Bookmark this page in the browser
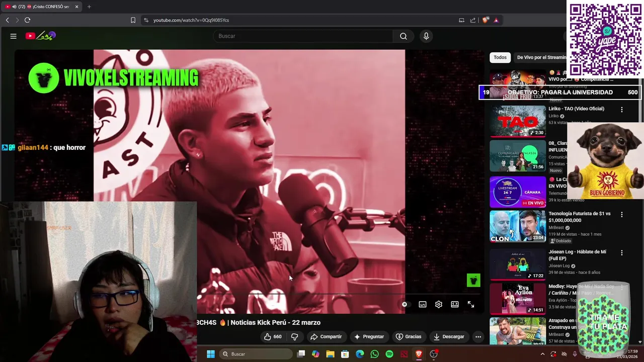Image resolution: width=644 pixels, height=362 pixels. coord(133,20)
